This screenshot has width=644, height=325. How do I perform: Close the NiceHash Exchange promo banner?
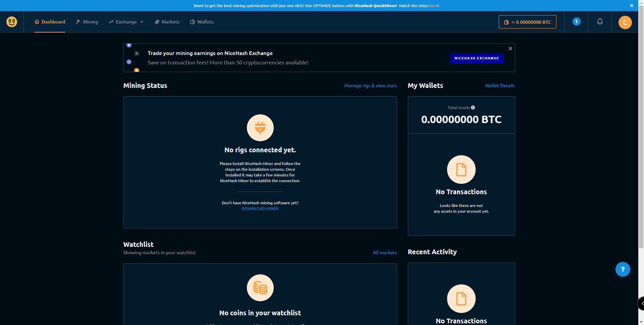[x=510, y=49]
